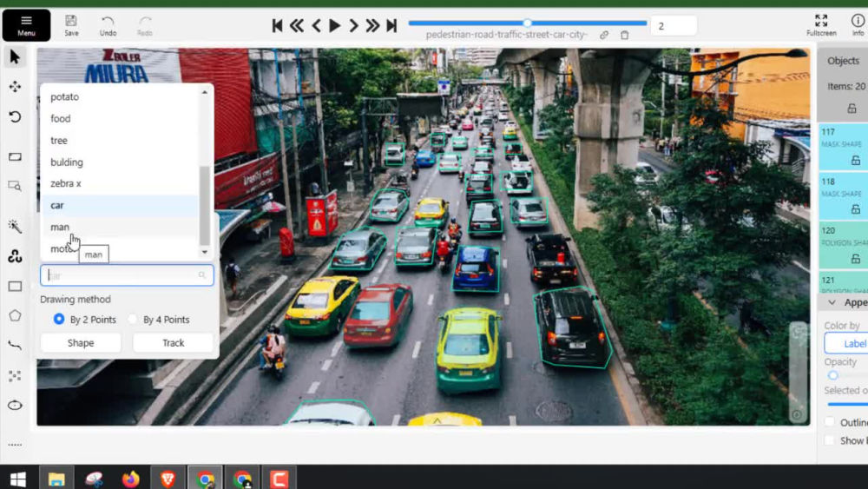Viewport: 868px width, 489px height.
Task: Enter Fullscreen mode
Action: (821, 25)
